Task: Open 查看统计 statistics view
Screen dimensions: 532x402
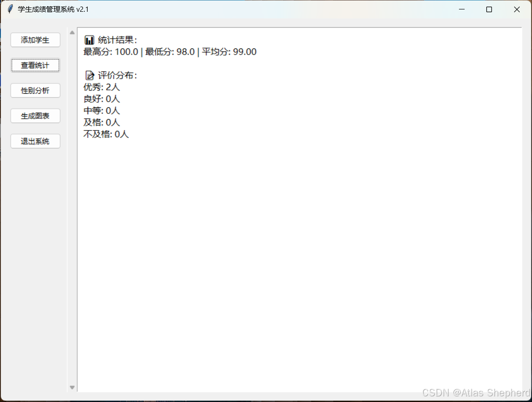Action: 35,65
